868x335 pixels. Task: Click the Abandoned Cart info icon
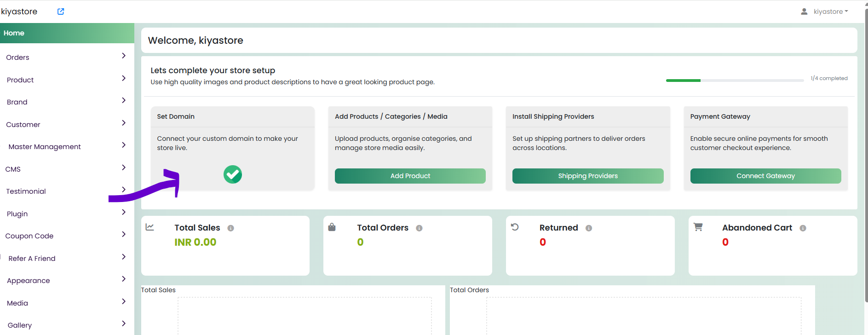click(x=803, y=228)
